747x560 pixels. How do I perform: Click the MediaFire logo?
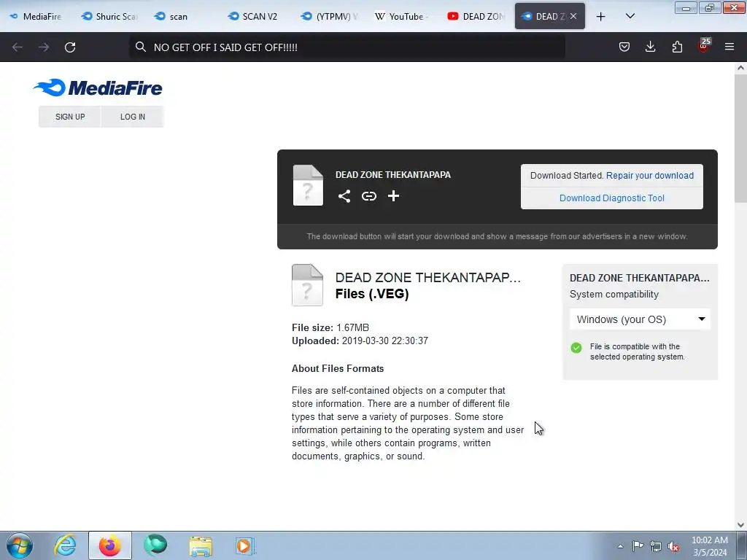[x=98, y=87]
